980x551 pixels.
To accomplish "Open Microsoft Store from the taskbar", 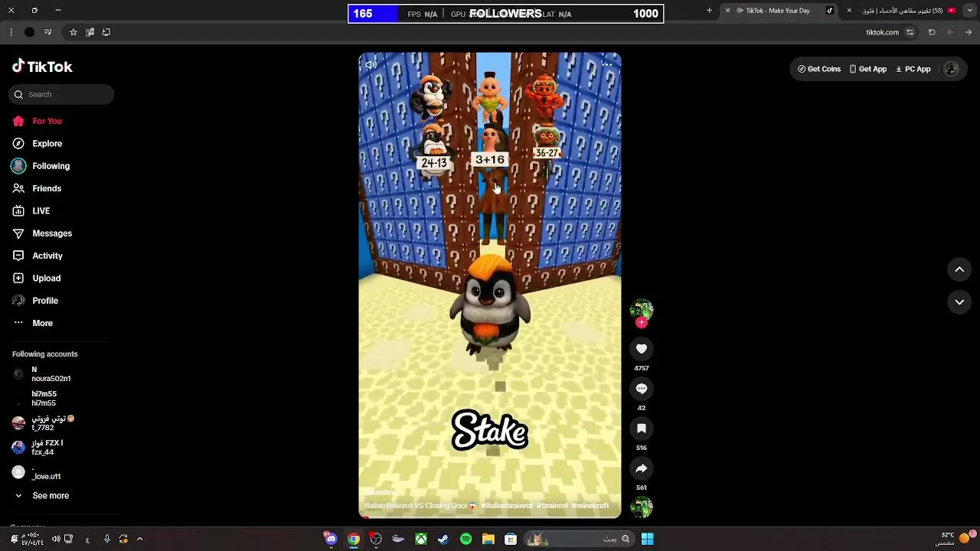I will click(511, 539).
